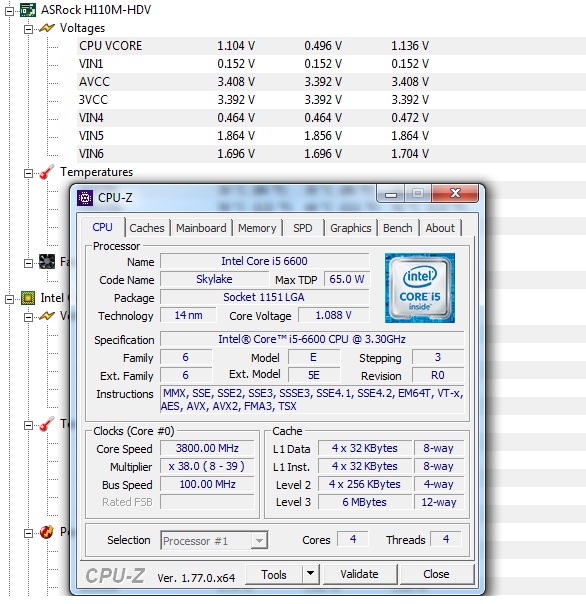Collapse the Intel voltages tree node

[x=28, y=317]
